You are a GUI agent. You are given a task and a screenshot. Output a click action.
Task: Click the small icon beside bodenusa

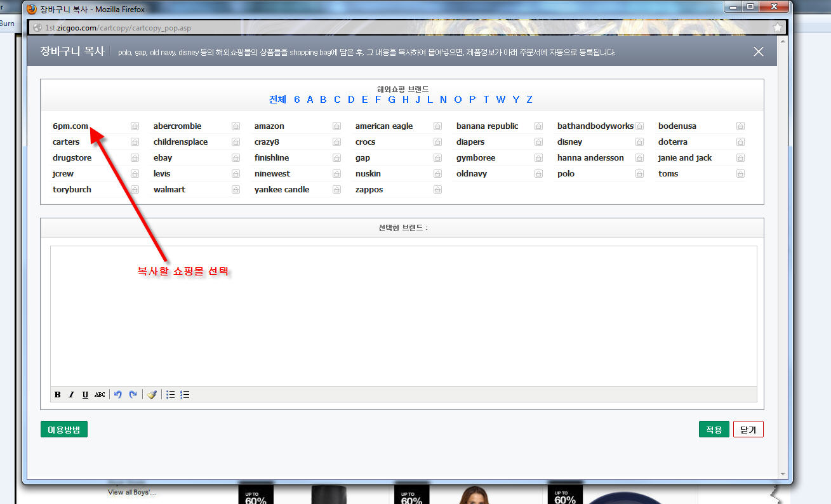(740, 126)
